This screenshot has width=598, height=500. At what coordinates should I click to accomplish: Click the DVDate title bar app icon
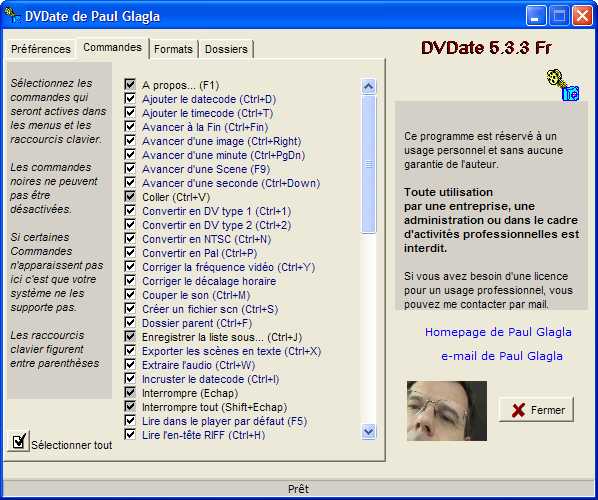(12, 15)
